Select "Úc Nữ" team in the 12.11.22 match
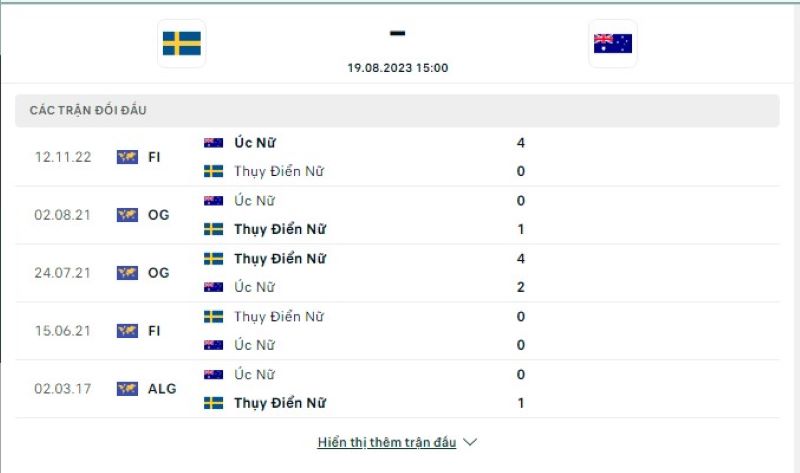The width and height of the screenshot is (800, 473). pyautogui.click(x=254, y=143)
